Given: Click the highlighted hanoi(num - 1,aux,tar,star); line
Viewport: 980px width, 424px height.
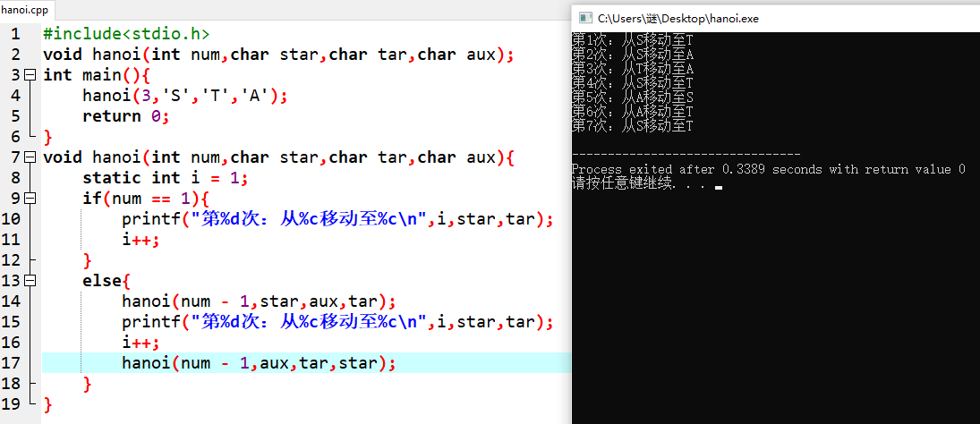Looking at the screenshot, I should click(259, 363).
